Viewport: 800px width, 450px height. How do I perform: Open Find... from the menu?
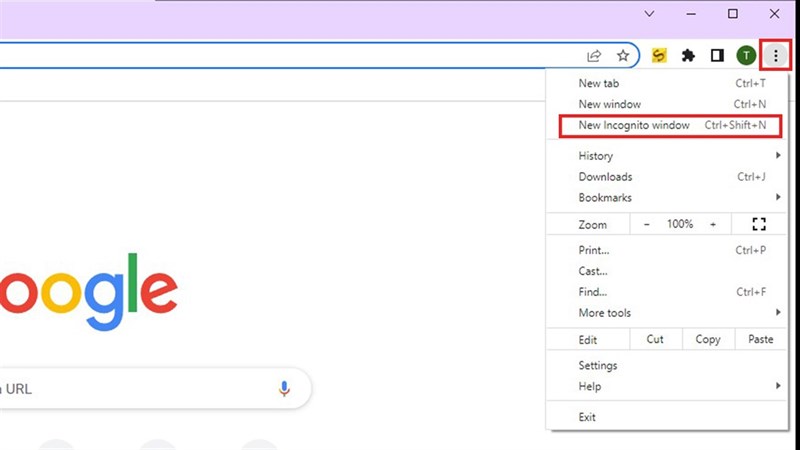click(x=667, y=292)
